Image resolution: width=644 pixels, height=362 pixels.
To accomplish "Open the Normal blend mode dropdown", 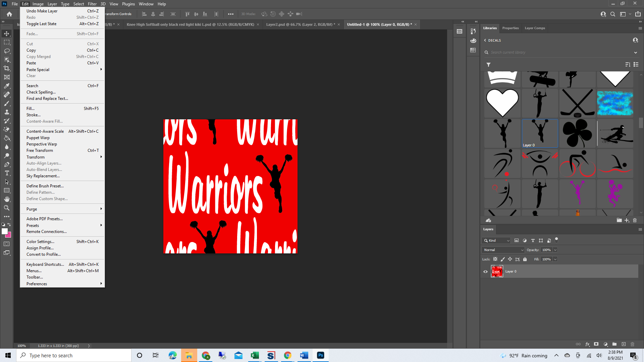I will pos(503,250).
